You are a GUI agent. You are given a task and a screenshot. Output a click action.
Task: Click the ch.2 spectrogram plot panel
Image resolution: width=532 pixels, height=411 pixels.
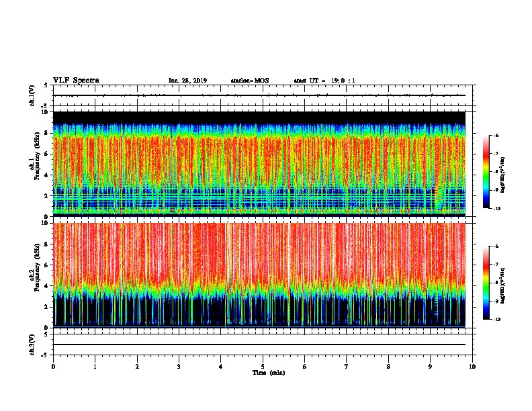259,275
